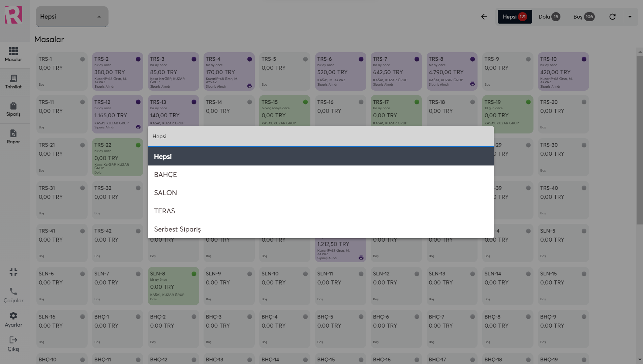Filter occupied tables with Dolu 15
Screen dimensions: 643x364
click(549, 17)
